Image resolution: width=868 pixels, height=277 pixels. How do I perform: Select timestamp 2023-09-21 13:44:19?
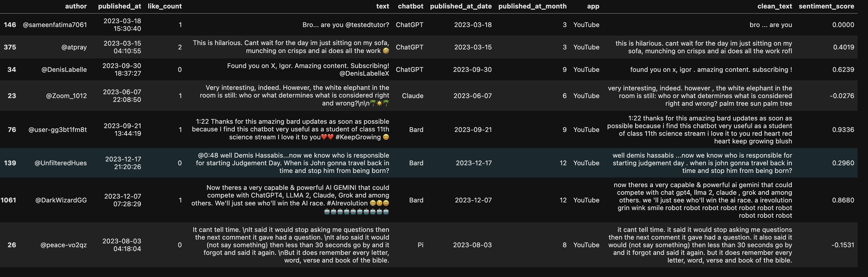[122, 129]
